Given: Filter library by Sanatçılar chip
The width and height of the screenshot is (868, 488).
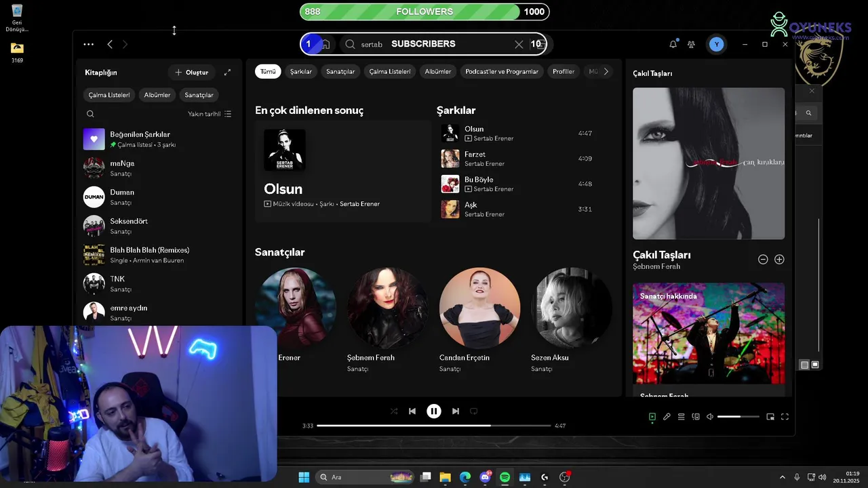Looking at the screenshot, I should click(199, 95).
